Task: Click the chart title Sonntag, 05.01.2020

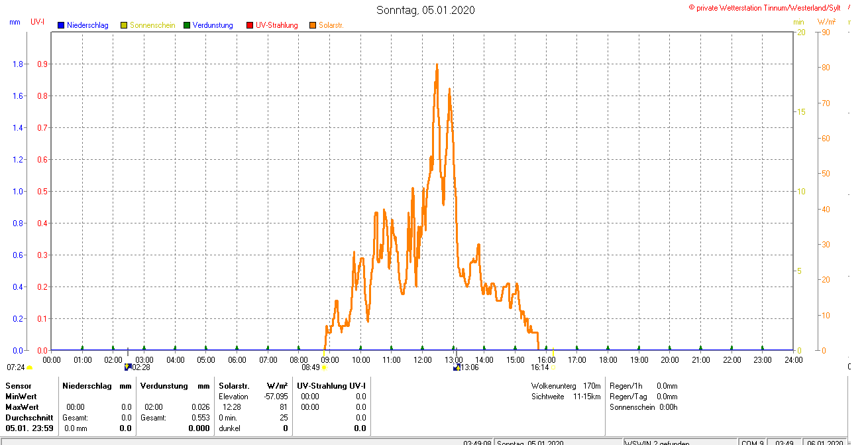Action: (x=425, y=10)
